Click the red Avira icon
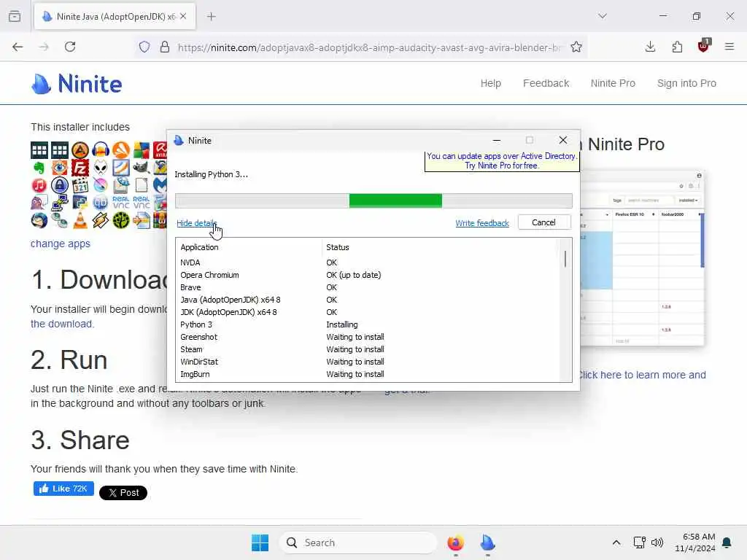The image size is (747, 560). coord(160,150)
